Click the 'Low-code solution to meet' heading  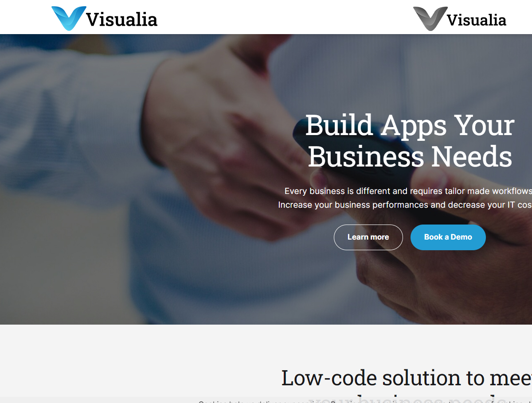(x=407, y=378)
